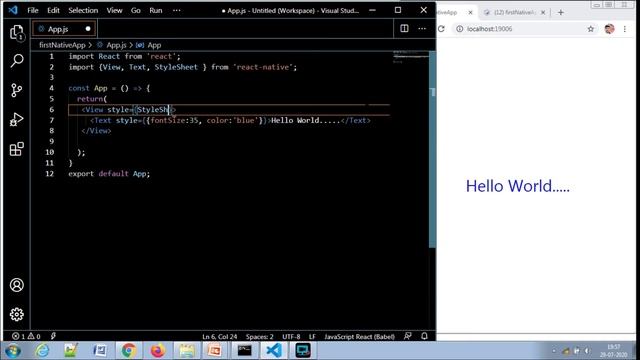Open Google Chrome from taskbar
Viewport: 640px width, 360px height.
[x=129, y=351]
